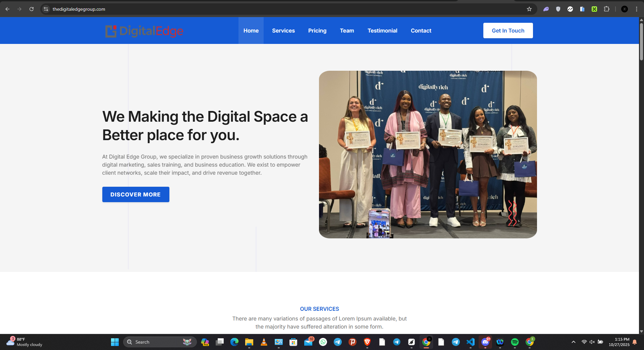Go to the Pricing nav link

(x=317, y=31)
